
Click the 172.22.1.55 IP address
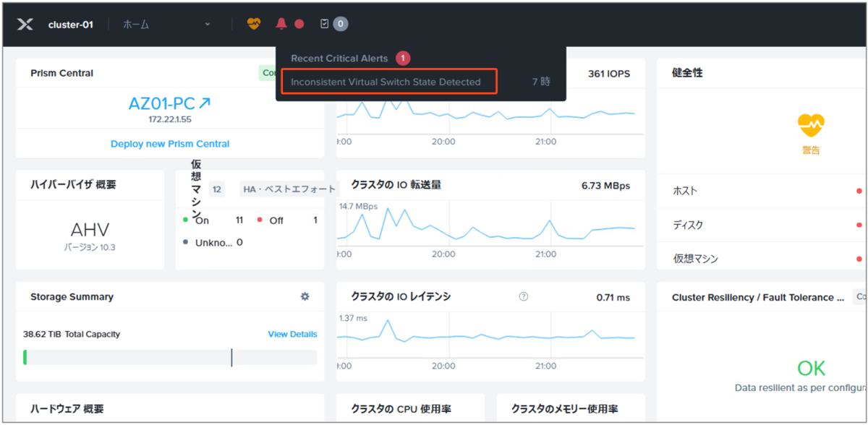click(x=170, y=119)
